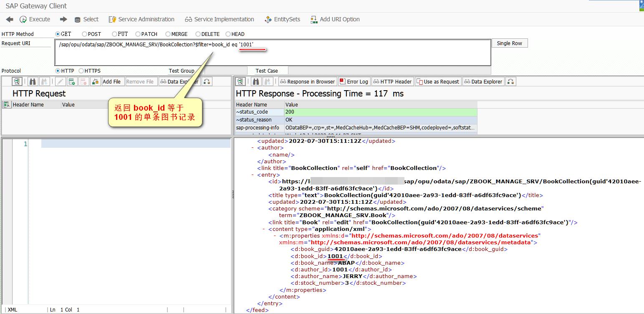
Task: Open Service Administration
Action: (141, 19)
